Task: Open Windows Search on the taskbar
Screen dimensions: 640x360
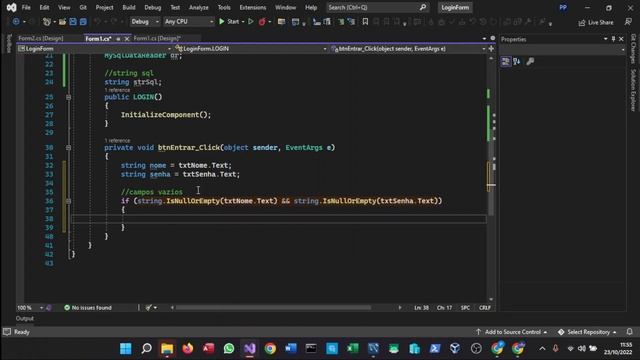Action: 146,349
